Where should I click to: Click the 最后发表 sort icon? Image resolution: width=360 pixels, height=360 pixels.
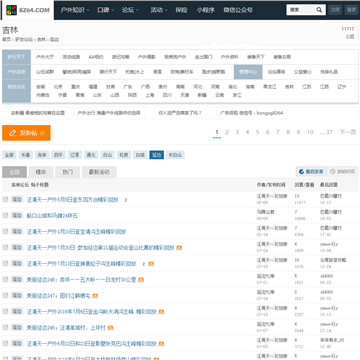coord(302,172)
